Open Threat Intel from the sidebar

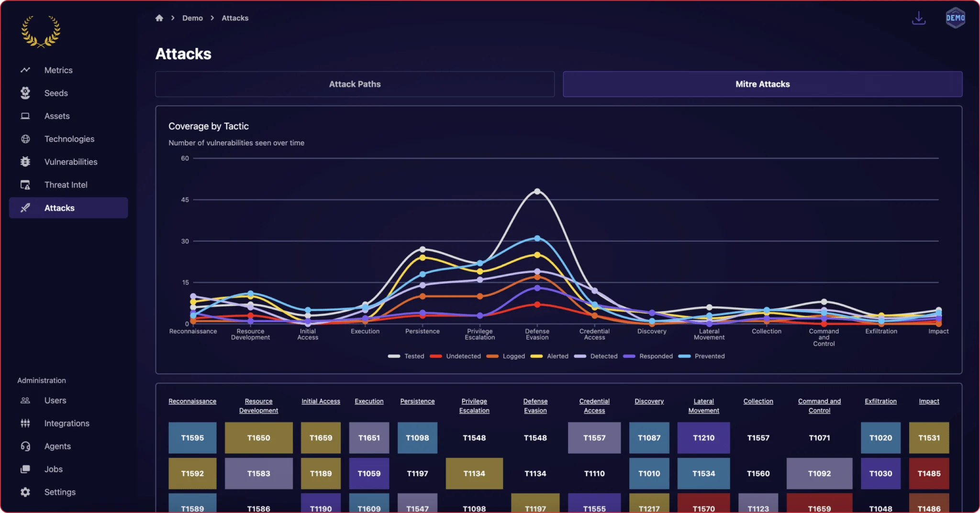pos(66,185)
